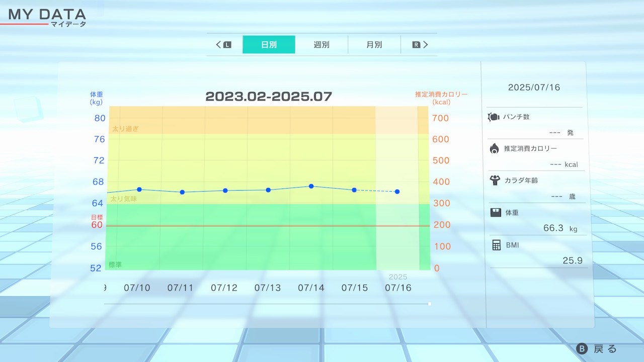The image size is (644, 362).
Task: Go to previous view with L arrow
Action: click(223, 45)
